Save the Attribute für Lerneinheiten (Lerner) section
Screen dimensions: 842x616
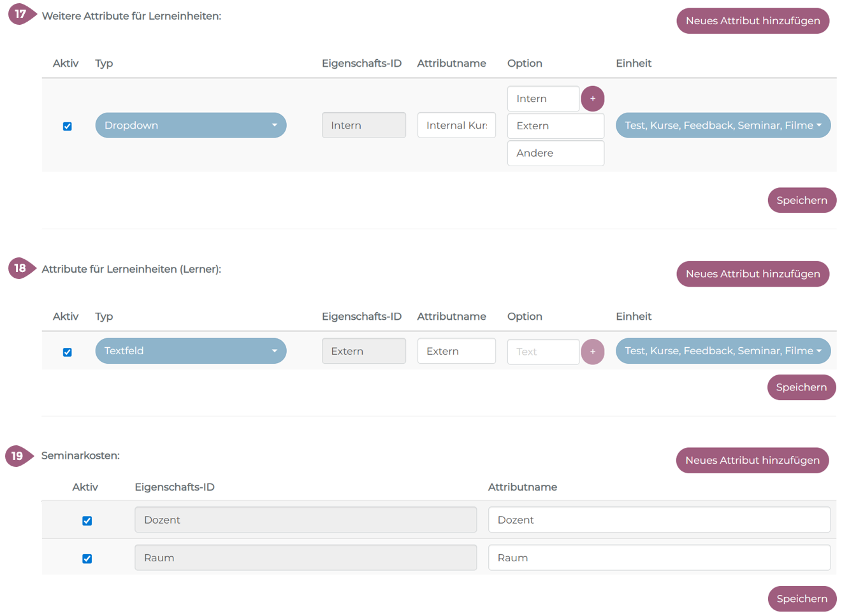[801, 387]
